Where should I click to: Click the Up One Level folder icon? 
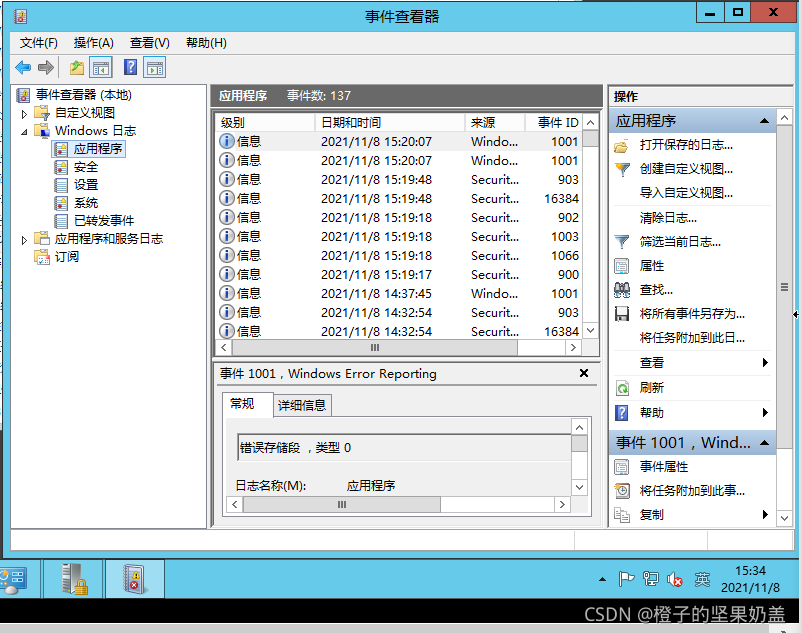coord(77,68)
